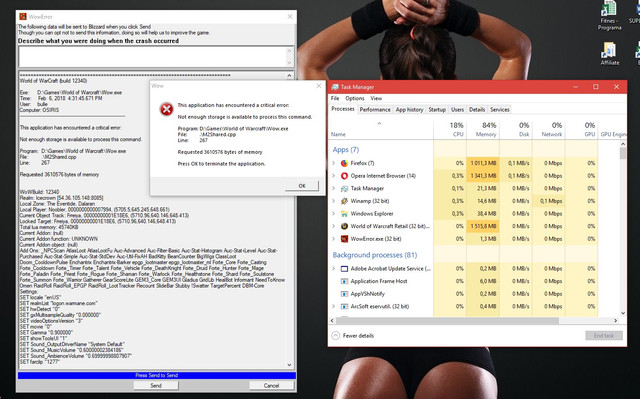Click Firefox 1 011,3 MB memory cell
The image size is (640, 399).
tap(483, 163)
